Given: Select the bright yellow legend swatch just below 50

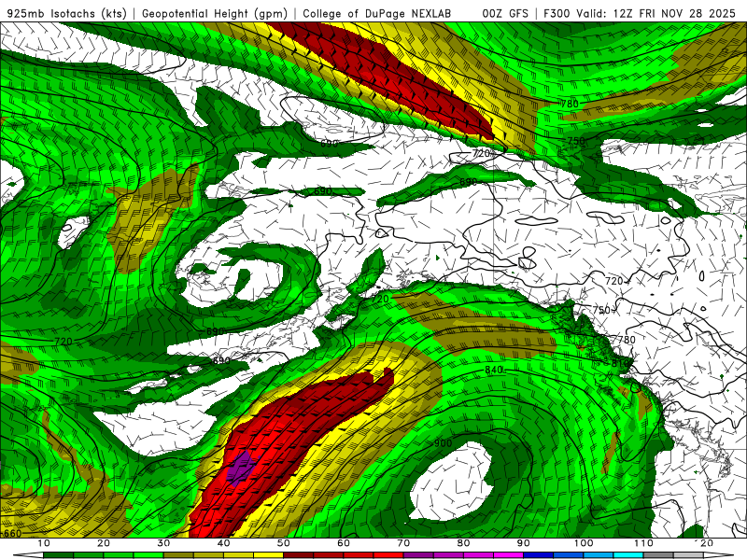Looking at the screenshot, I should [x=268, y=555].
